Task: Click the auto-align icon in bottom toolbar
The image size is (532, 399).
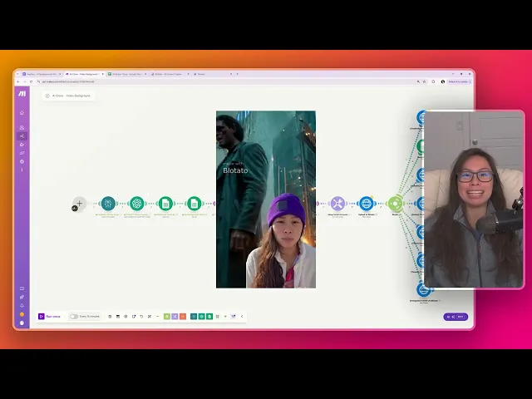Action: point(150,316)
